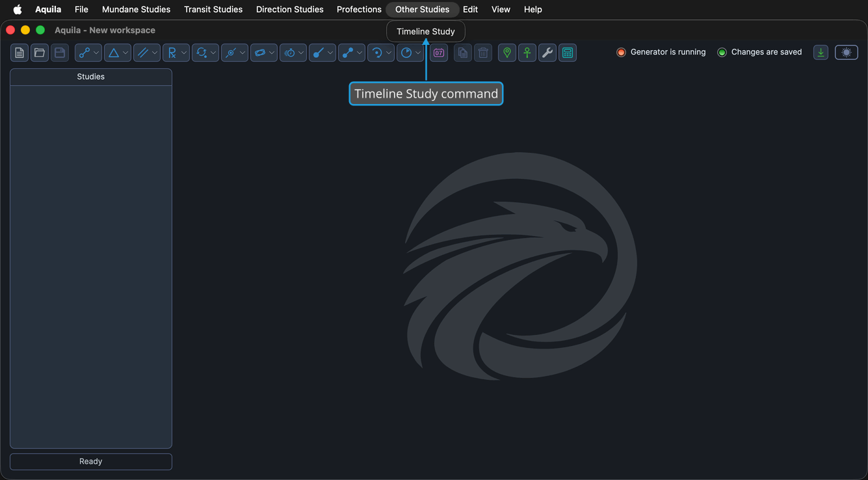
Task: Click the new document icon in toolbar
Action: [20, 53]
